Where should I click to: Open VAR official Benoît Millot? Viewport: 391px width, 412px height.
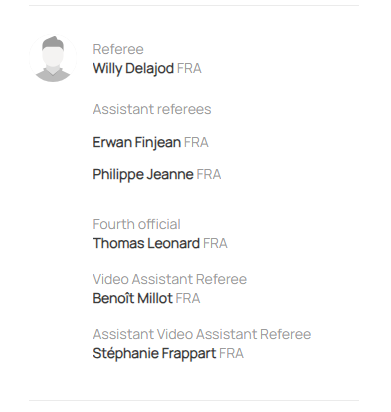coord(133,298)
